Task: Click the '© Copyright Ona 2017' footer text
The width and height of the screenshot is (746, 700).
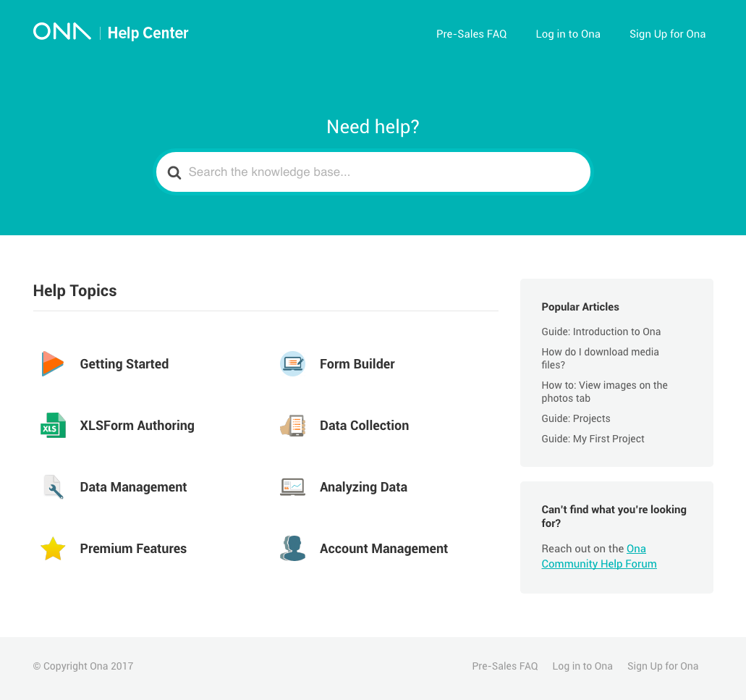Action: (83, 666)
